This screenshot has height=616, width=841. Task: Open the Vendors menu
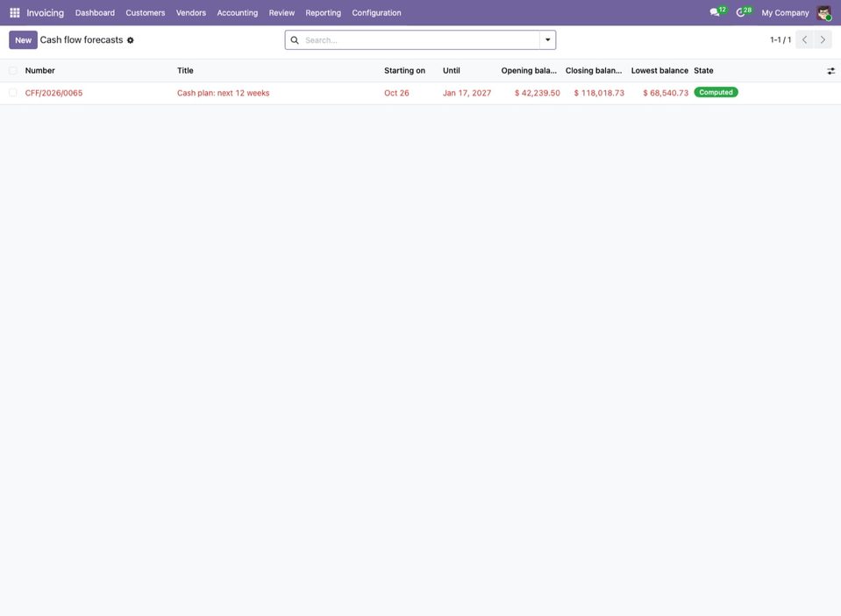(191, 13)
